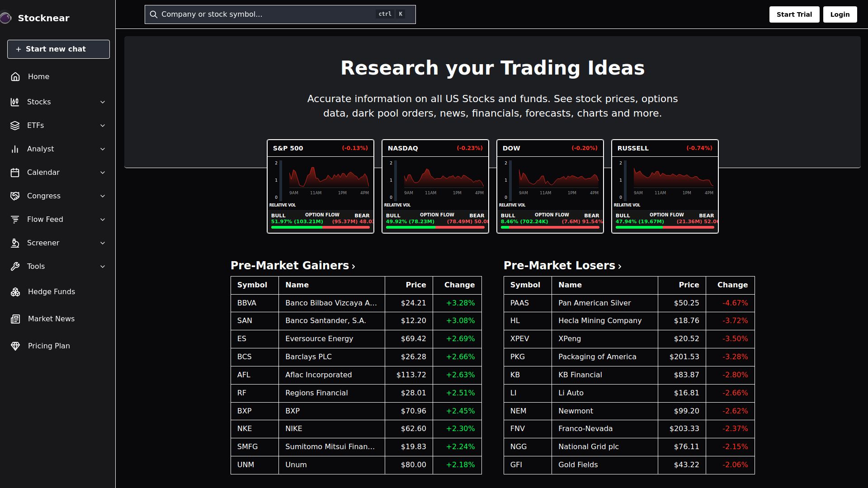The image size is (868, 488).
Task: Click the search magnifier icon
Action: point(154,14)
